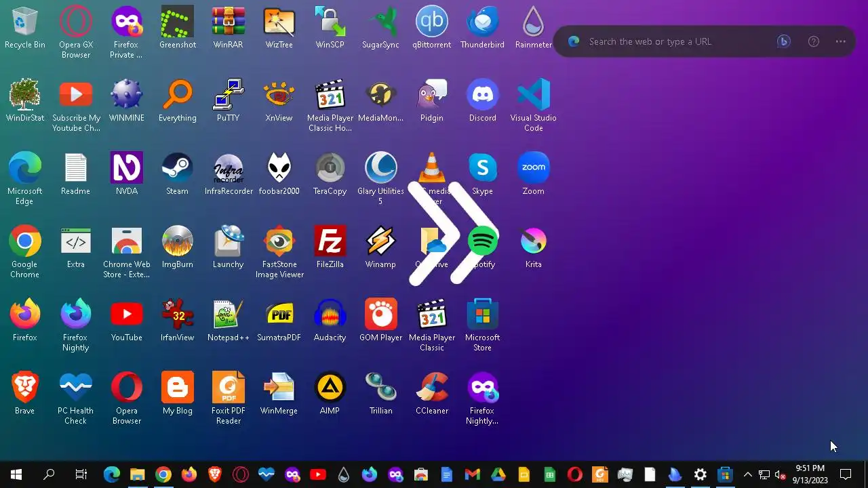This screenshot has width=868, height=488.
Task: Launch PuTTY from the desktop
Action: (x=228, y=102)
